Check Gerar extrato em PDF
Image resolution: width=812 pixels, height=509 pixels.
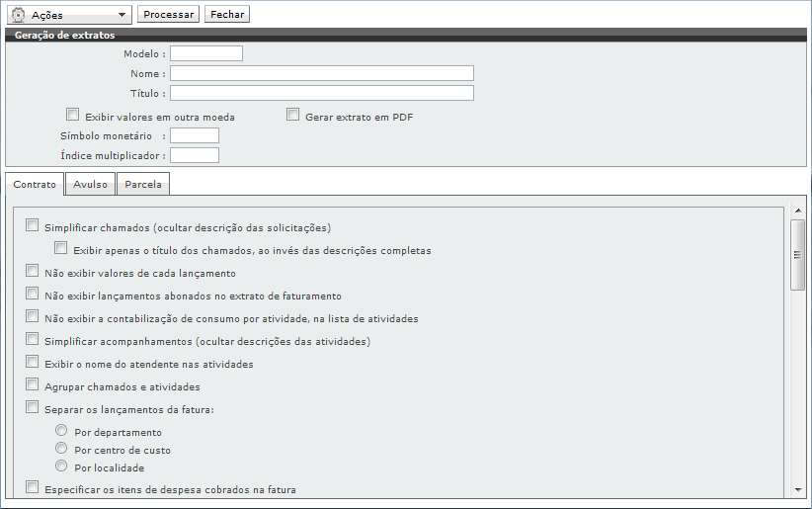point(292,115)
